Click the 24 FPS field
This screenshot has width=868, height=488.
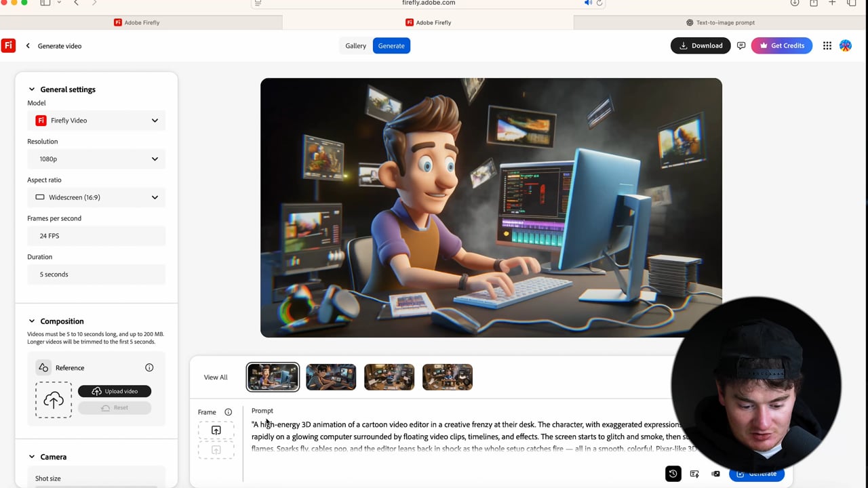point(96,236)
